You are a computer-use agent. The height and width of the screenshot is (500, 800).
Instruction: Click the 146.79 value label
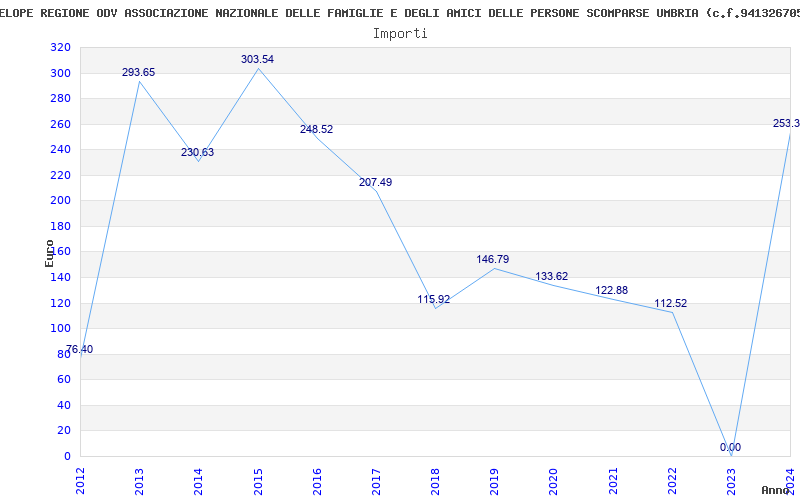point(493,260)
